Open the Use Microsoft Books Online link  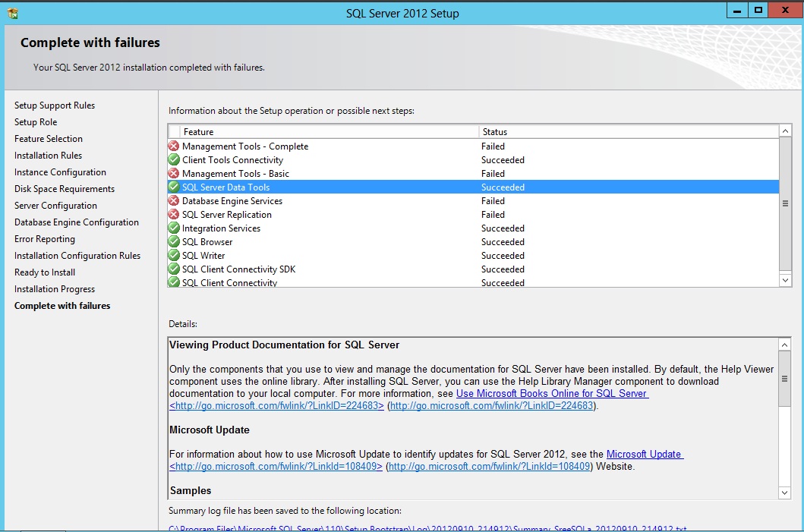coord(551,394)
